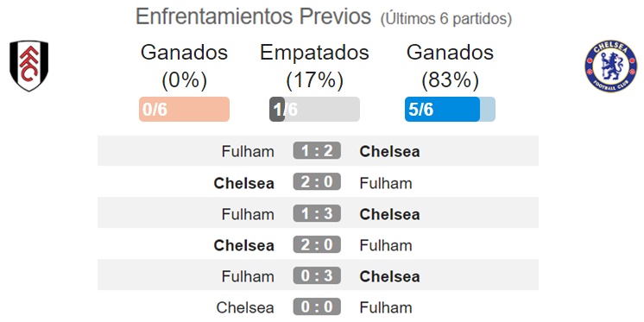The height and width of the screenshot is (322, 644).
Task: Click bold Chelsea in the 0:3 match row
Action: coord(390,276)
